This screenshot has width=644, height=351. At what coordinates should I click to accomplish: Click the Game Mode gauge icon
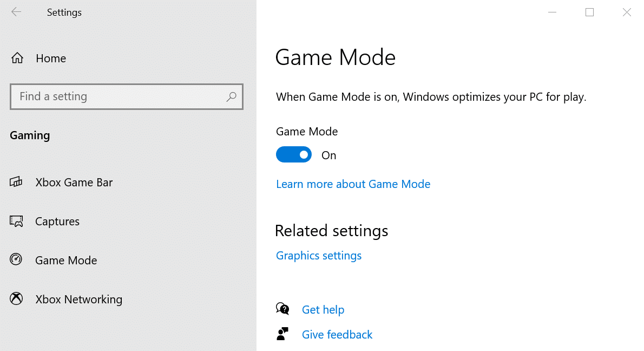pyautogui.click(x=16, y=259)
